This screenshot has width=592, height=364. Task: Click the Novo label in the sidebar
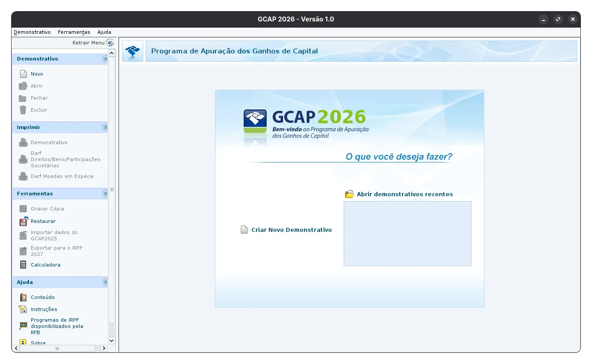(37, 74)
